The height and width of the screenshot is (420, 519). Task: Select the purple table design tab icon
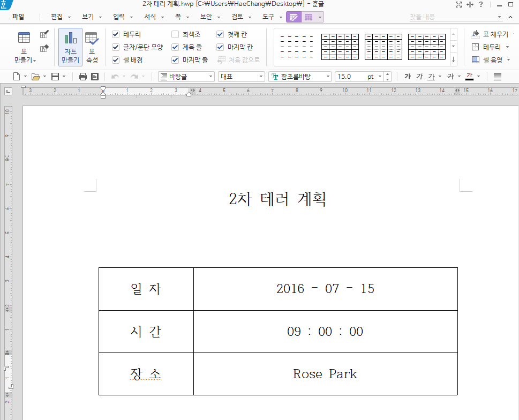(x=294, y=17)
